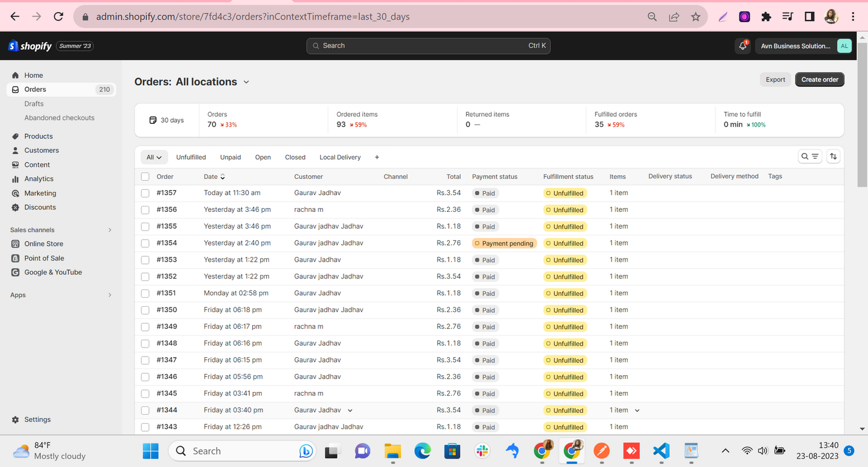Image resolution: width=868 pixels, height=467 pixels.
Task: Check the box for order #1354
Action: pos(145,243)
